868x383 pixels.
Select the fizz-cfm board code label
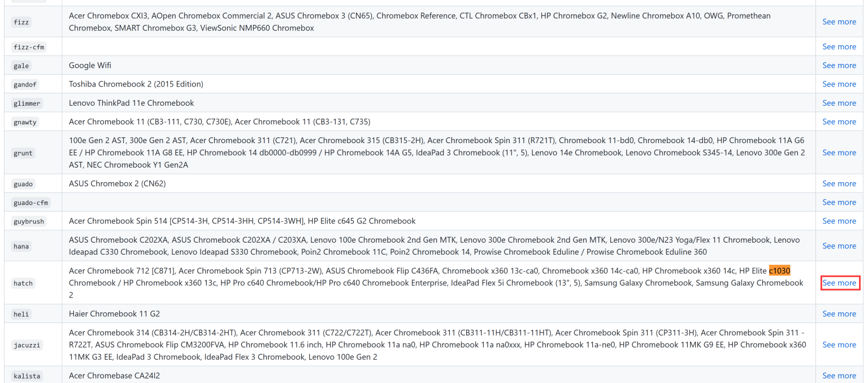coord(29,47)
